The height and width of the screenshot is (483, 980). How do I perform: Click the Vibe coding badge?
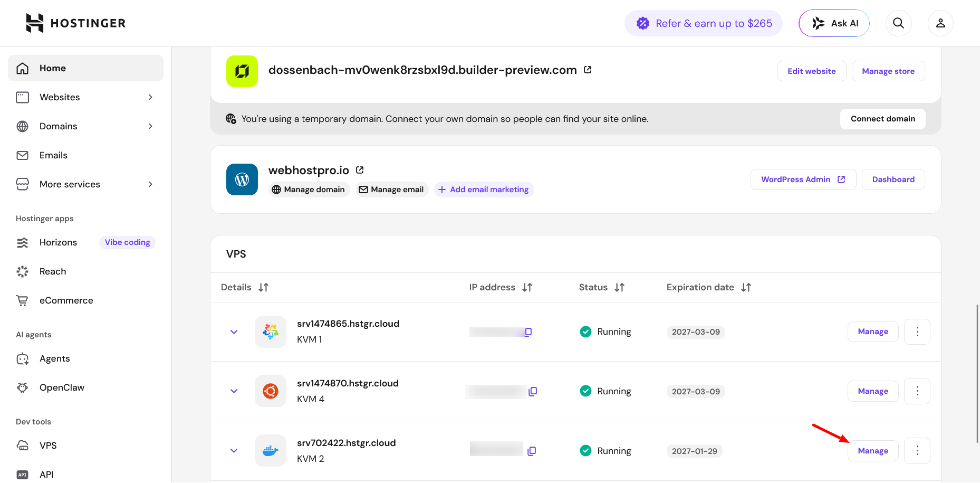click(127, 242)
